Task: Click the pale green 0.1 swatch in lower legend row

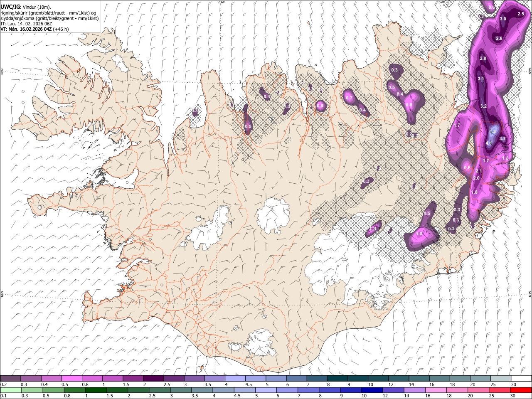Action: tap(11, 390)
